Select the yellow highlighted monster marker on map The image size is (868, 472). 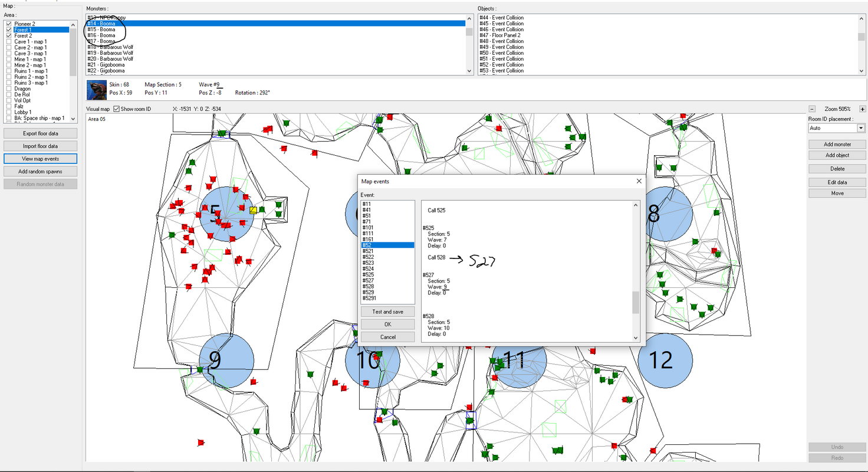(x=253, y=210)
